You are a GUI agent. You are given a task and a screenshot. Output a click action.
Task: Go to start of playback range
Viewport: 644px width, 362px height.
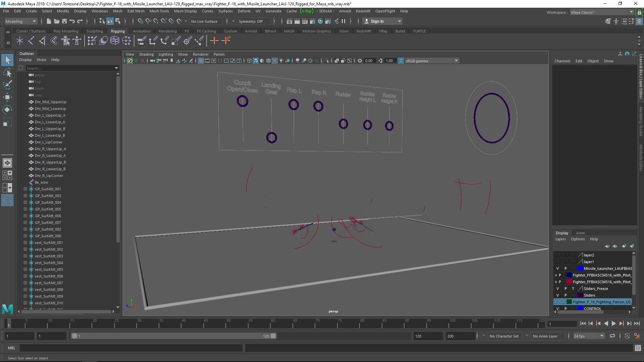click(x=583, y=323)
